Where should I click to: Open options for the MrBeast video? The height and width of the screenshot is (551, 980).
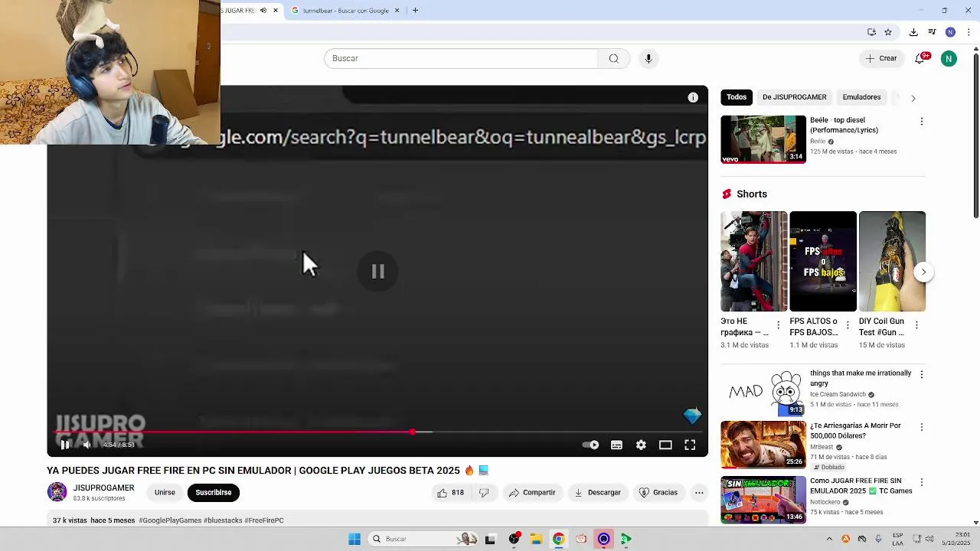pos(921,427)
